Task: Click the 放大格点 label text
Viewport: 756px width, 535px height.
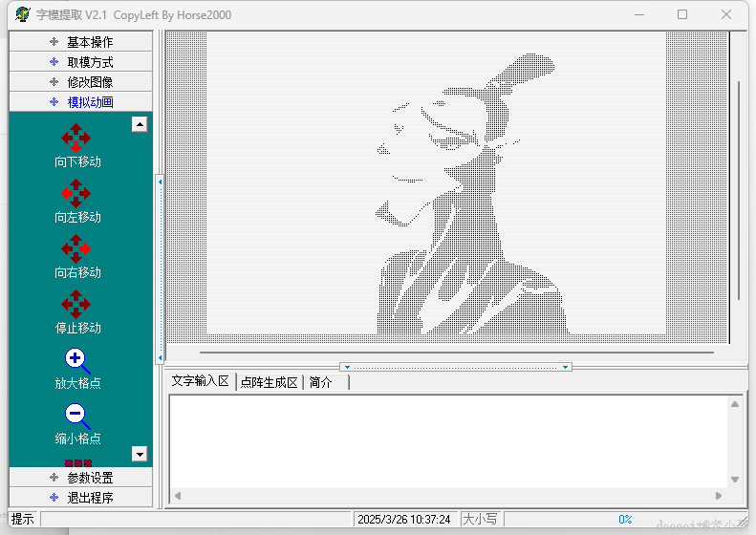Action: click(77, 383)
